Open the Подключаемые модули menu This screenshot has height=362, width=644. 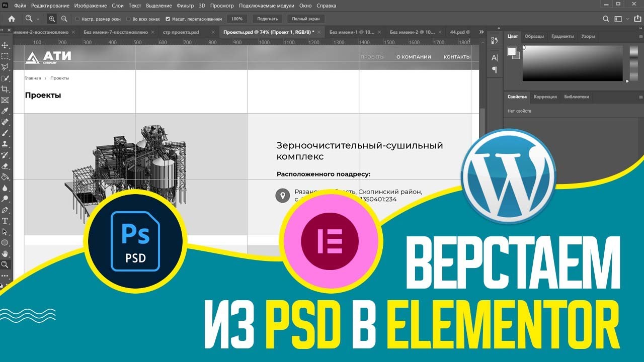267,6
